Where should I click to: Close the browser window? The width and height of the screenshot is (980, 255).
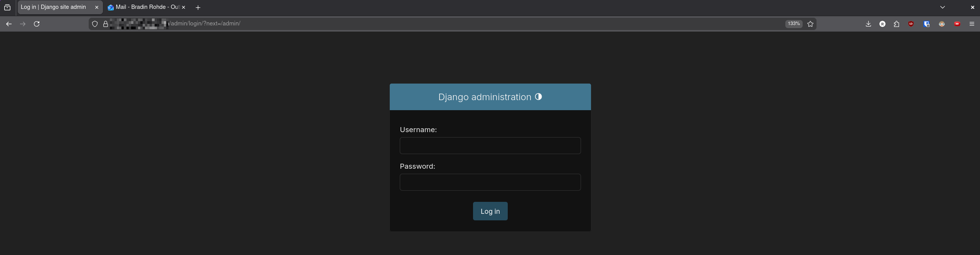point(972,7)
